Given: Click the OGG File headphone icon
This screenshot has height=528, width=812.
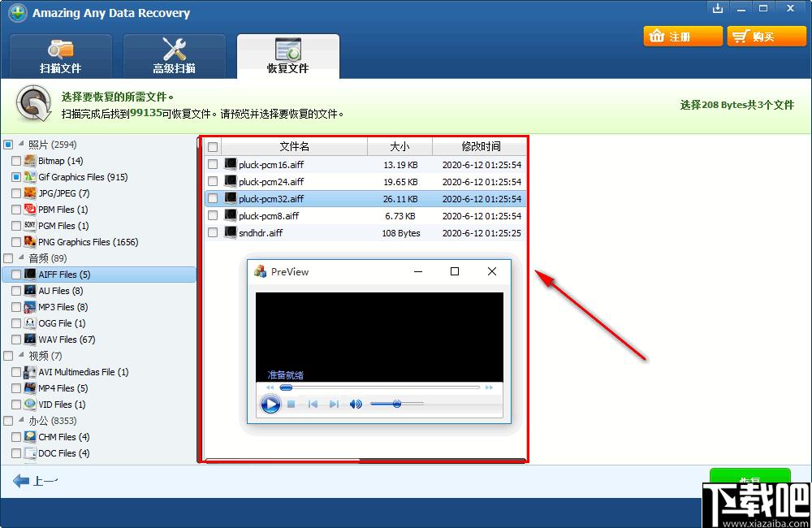Looking at the screenshot, I should coord(30,322).
